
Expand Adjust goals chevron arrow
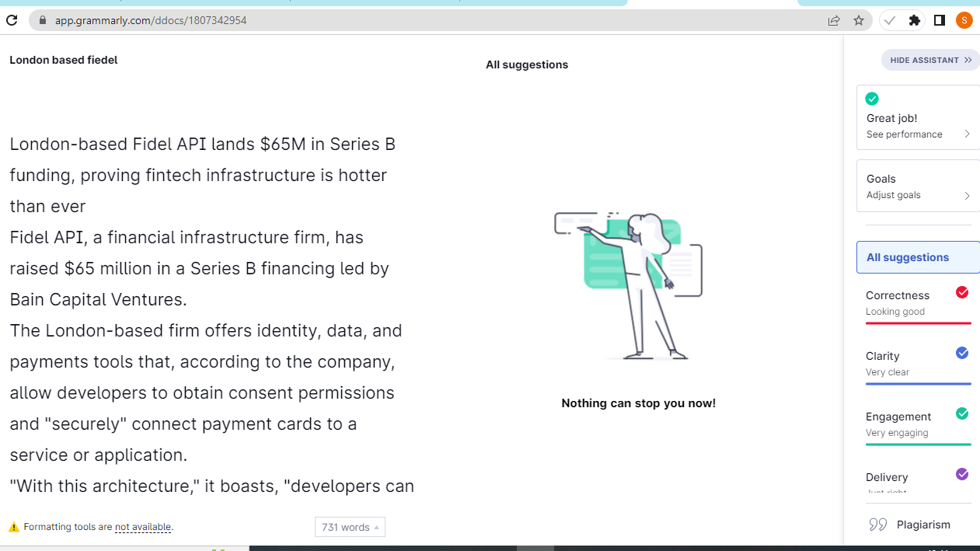pyautogui.click(x=967, y=196)
